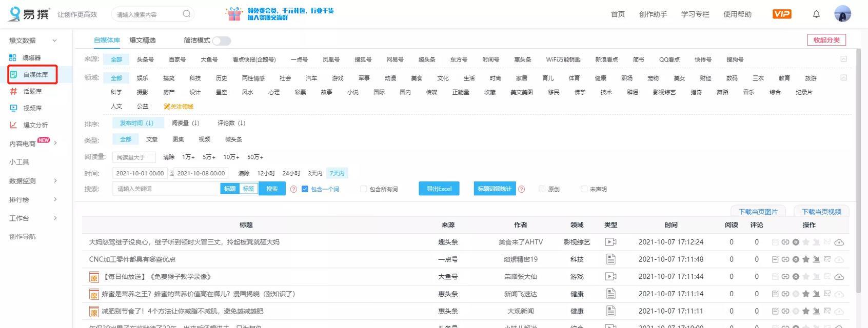Select the 标题 search mode toggle
The width and height of the screenshot is (868, 328).
[x=230, y=189]
